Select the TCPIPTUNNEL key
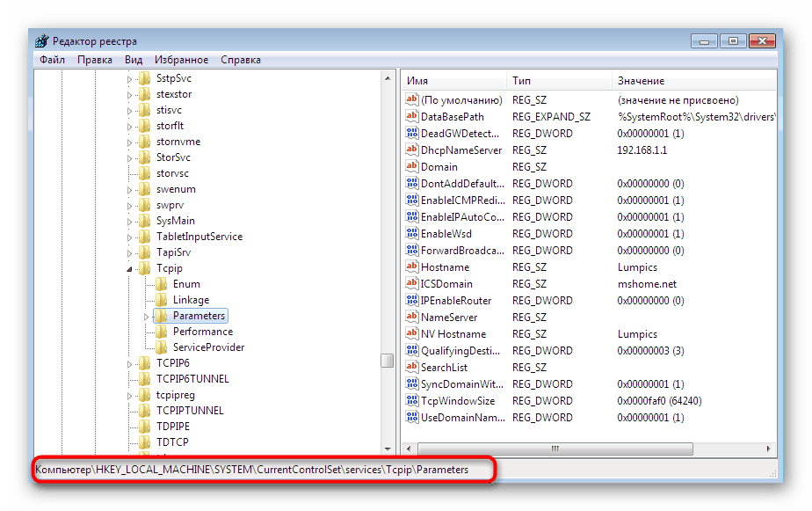The image size is (812, 511). point(190,411)
